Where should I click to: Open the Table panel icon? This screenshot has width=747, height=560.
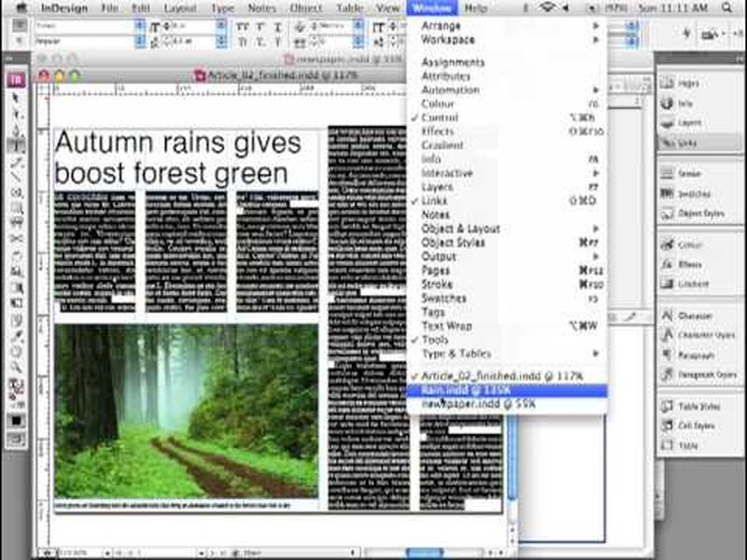[x=668, y=446]
